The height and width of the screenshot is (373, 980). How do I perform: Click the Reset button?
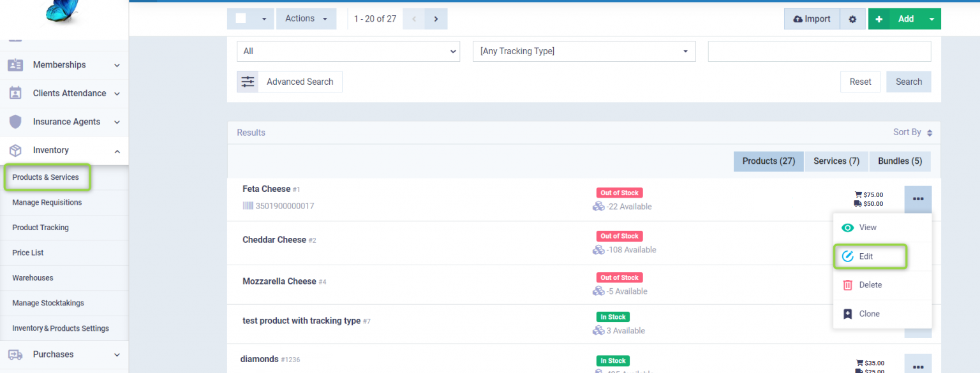point(860,82)
